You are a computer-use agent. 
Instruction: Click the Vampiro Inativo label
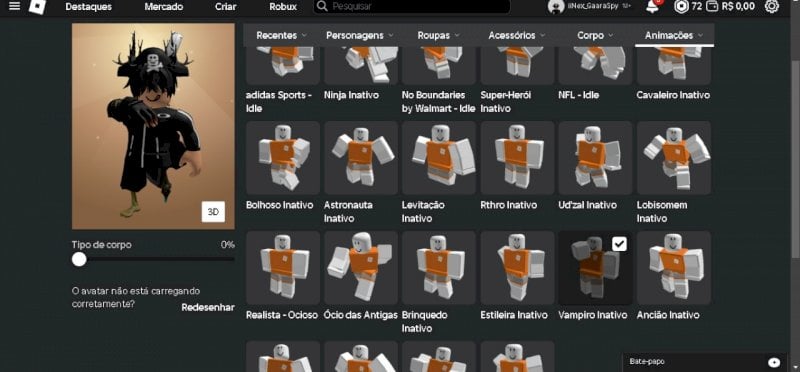(x=592, y=315)
